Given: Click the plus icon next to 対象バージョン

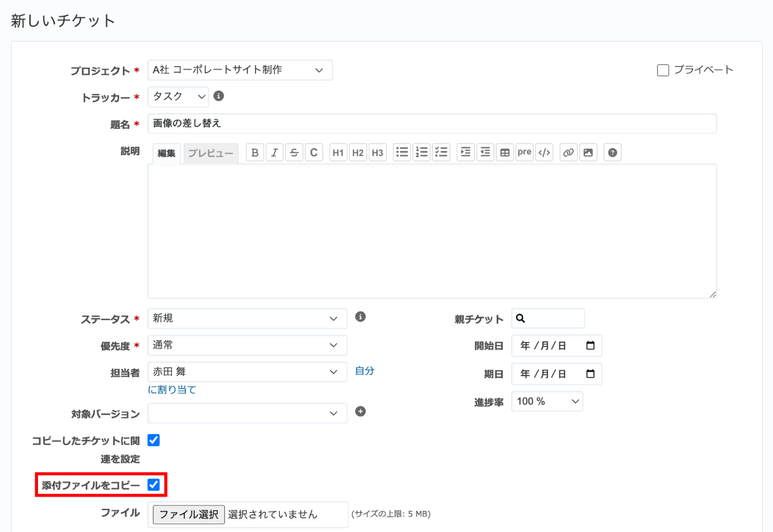Looking at the screenshot, I should [361, 412].
